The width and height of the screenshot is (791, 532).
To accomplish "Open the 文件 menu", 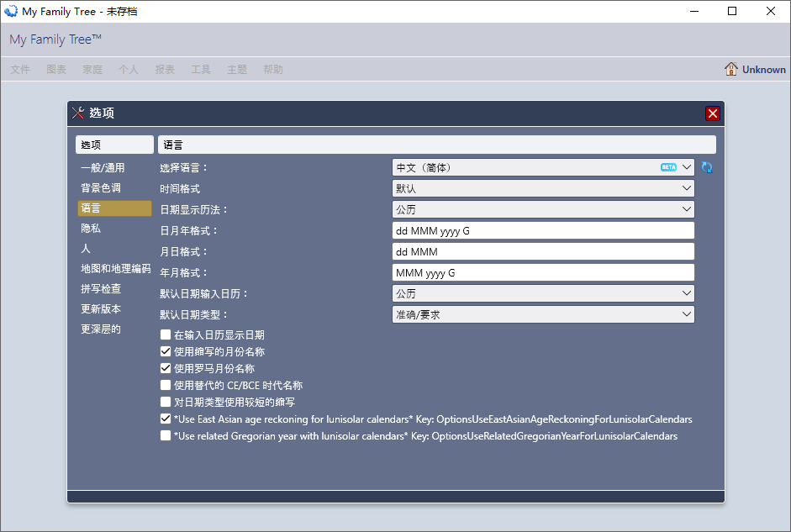I will (20, 70).
